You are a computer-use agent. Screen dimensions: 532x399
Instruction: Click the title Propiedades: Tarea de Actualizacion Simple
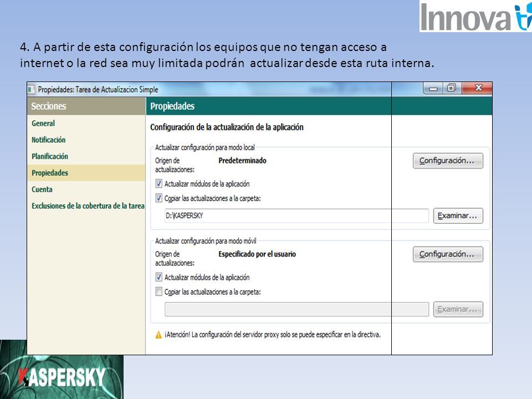coord(98,90)
